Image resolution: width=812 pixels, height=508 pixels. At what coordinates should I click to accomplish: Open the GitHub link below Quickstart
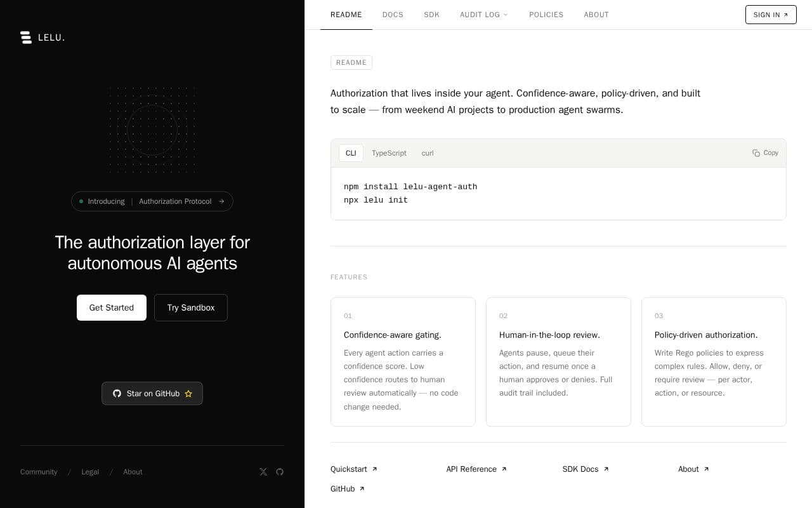pos(348,489)
